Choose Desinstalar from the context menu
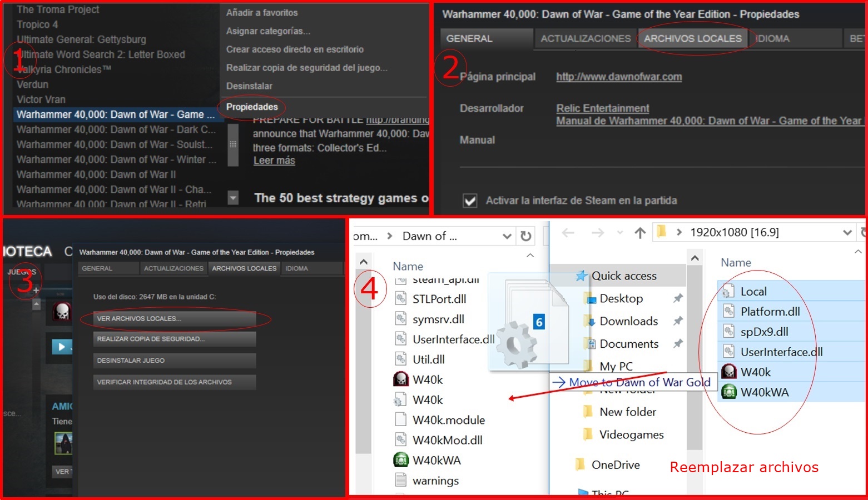Screen dimensions: 868x500 pos(249,86)
